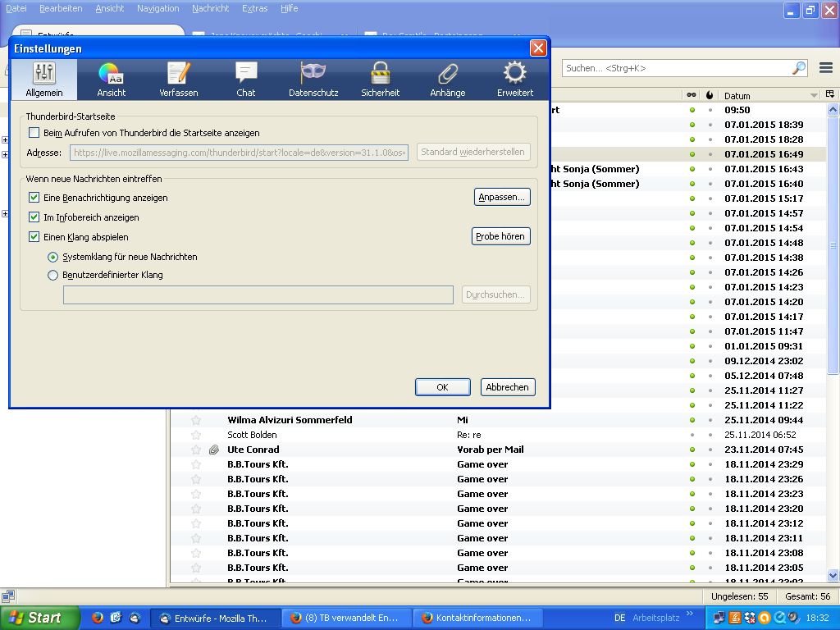Viewport: 840px width, 630px height.
Task: Open the Nachricht menu
Action: (210, 8)
